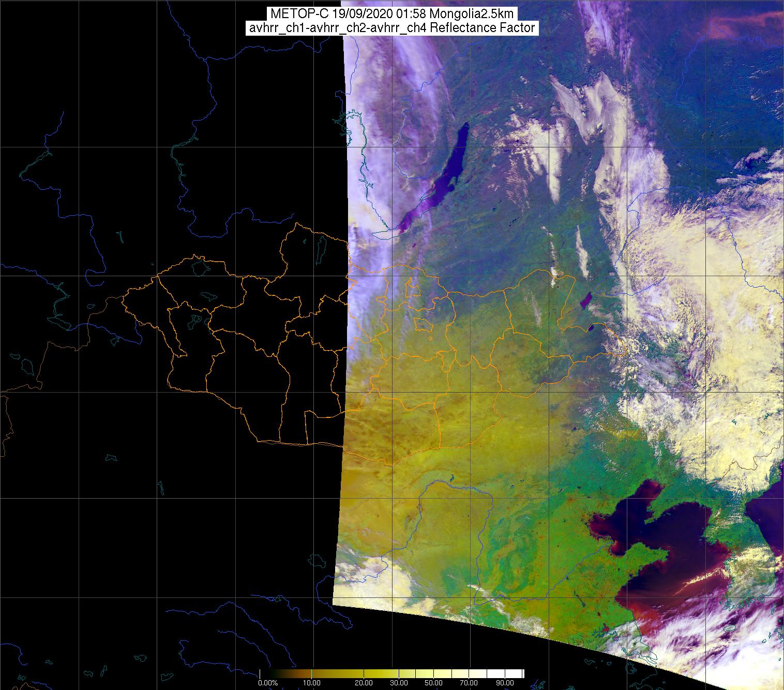784x690 pixels.
Task: Click the "30.00" color scale label
Action: (x=399, y=683)
